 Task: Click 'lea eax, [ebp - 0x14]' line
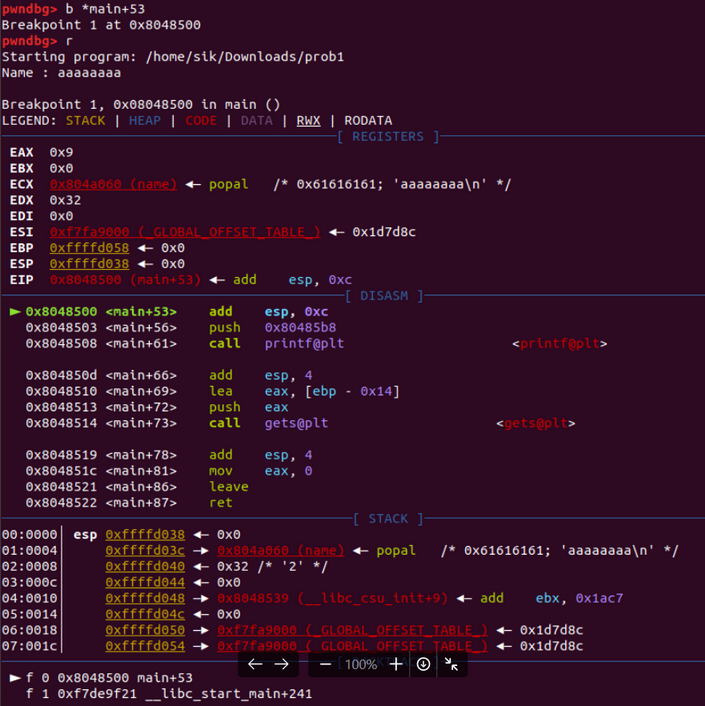pos(304,391)
